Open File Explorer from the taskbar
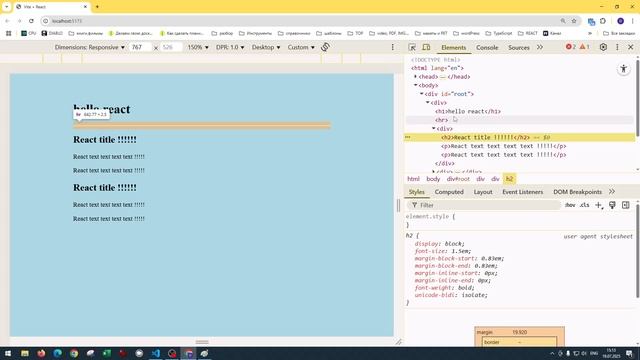Screen dimensions: 640x360 pos(25,353)
